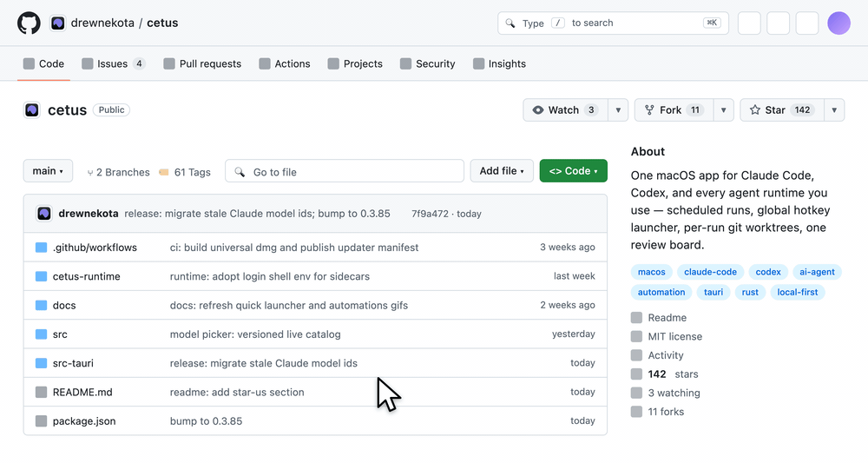Open the Pull requests tab
This screenshot has height=463, width=868.
(x=202, y=63)
